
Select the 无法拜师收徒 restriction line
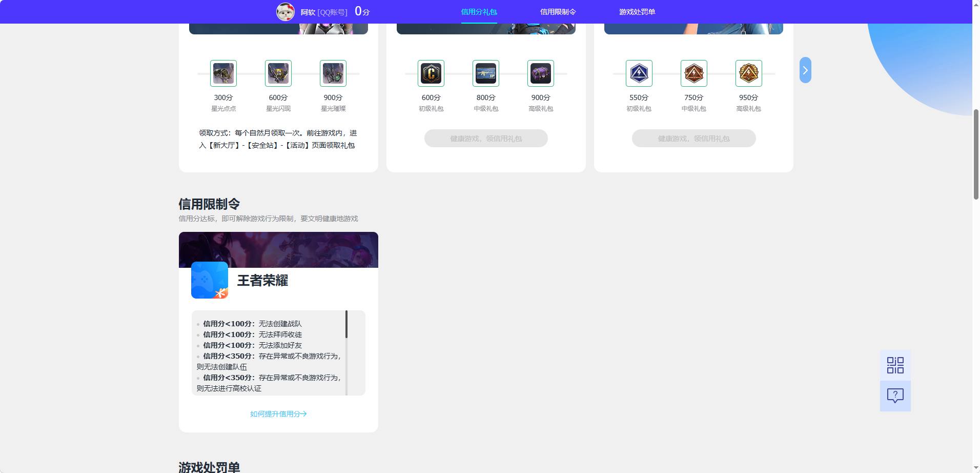point(252,334)
